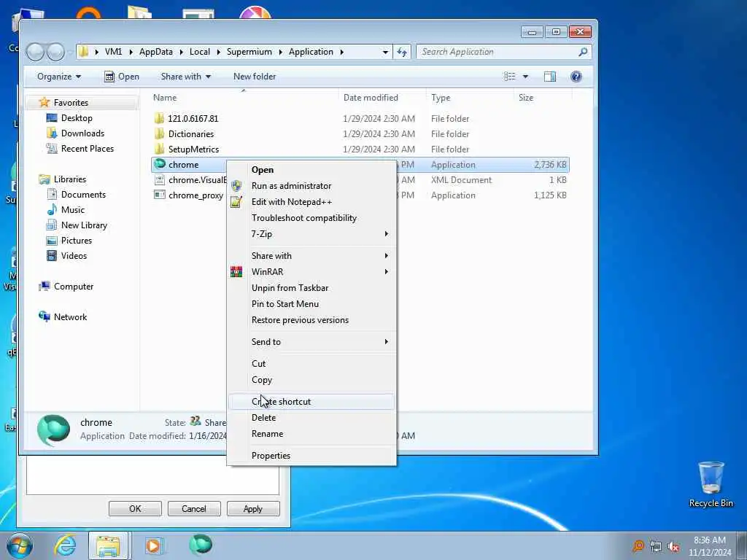Open Downloads in Favorites

[82, 133]
